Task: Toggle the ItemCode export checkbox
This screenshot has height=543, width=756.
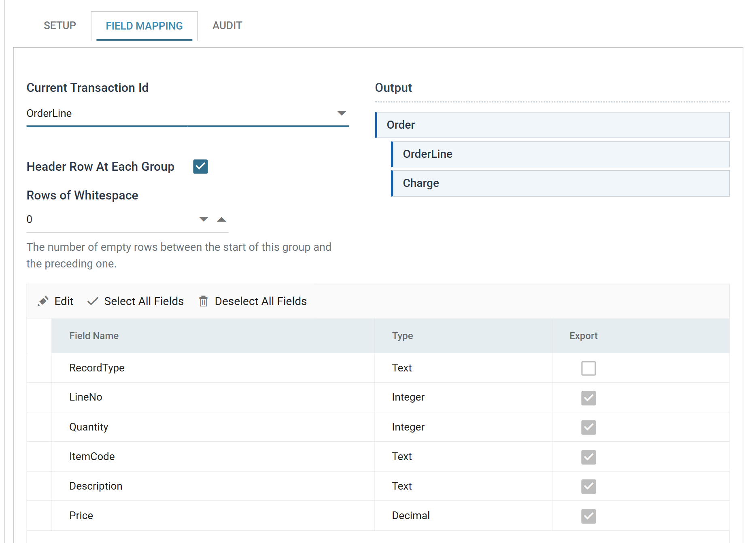Action: (588, 457)
